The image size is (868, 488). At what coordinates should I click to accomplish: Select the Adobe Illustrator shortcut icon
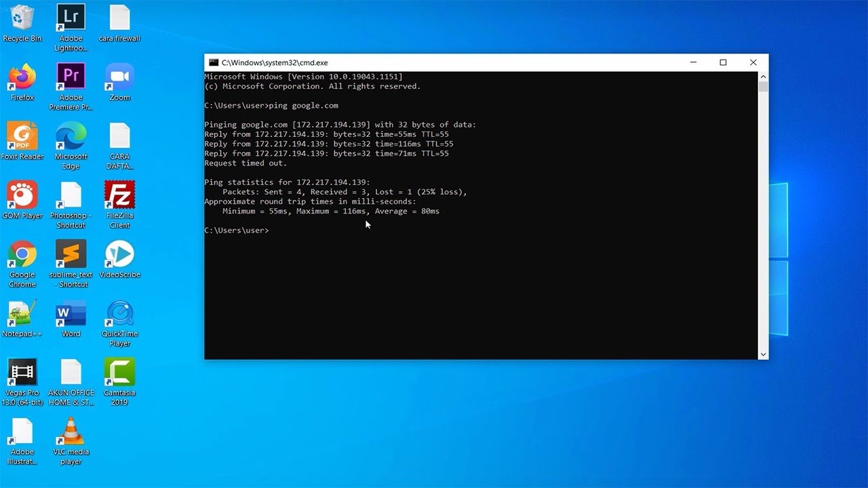(22, 441)
